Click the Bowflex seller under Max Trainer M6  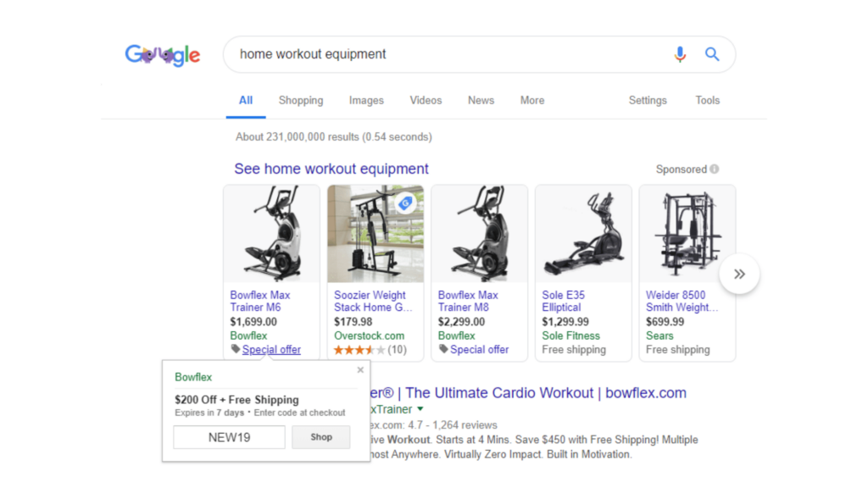[x=248, y=335]
